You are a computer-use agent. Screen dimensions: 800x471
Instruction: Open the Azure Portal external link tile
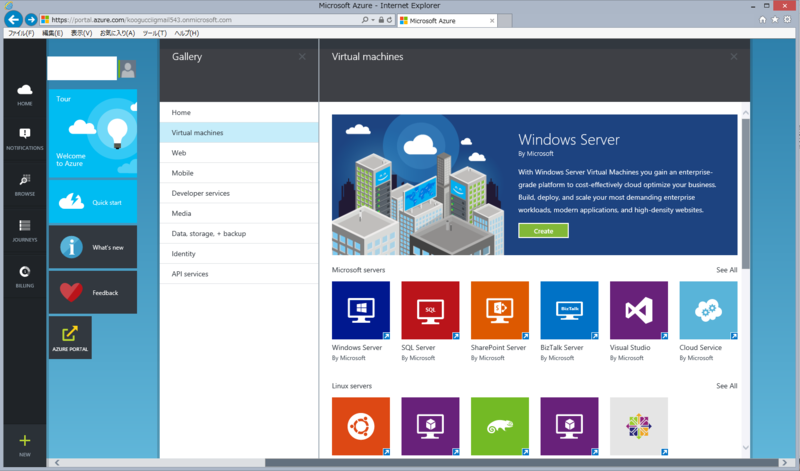(70, 337)
